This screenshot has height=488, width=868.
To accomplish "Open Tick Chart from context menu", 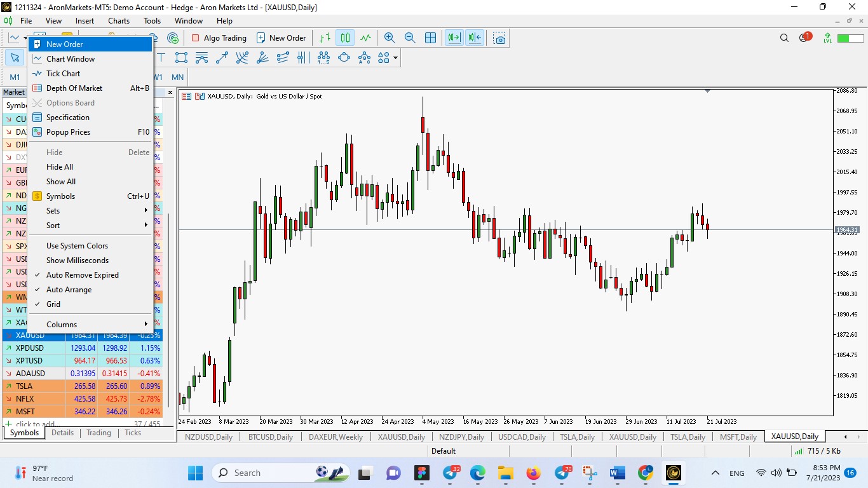I will [90, 74].
